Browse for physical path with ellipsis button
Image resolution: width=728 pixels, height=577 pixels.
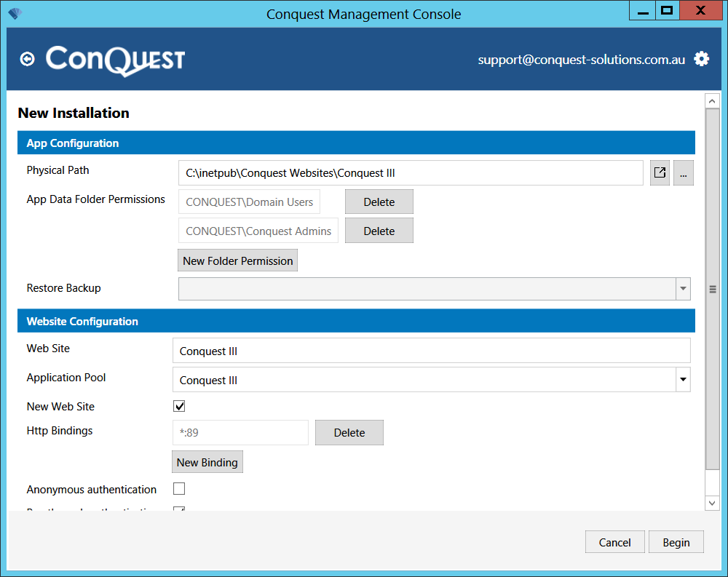(684, 172)
